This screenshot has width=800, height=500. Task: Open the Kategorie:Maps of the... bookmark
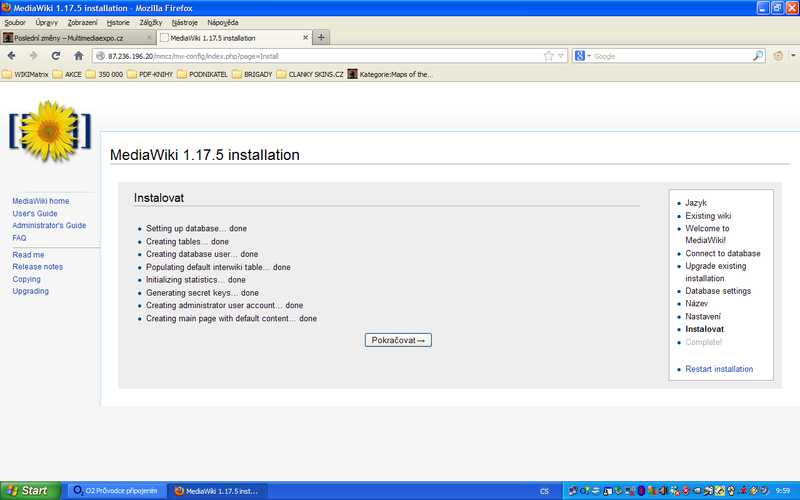pyautogui.click(x=390, y=74)
